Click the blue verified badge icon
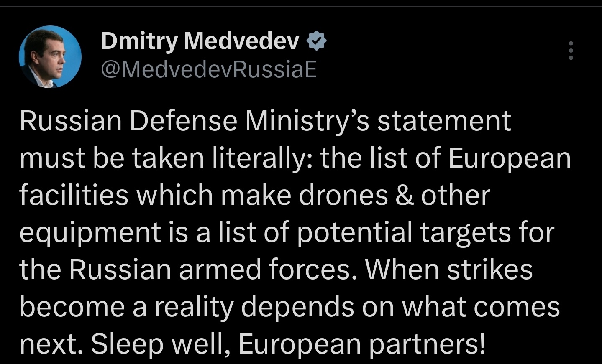 317,41
